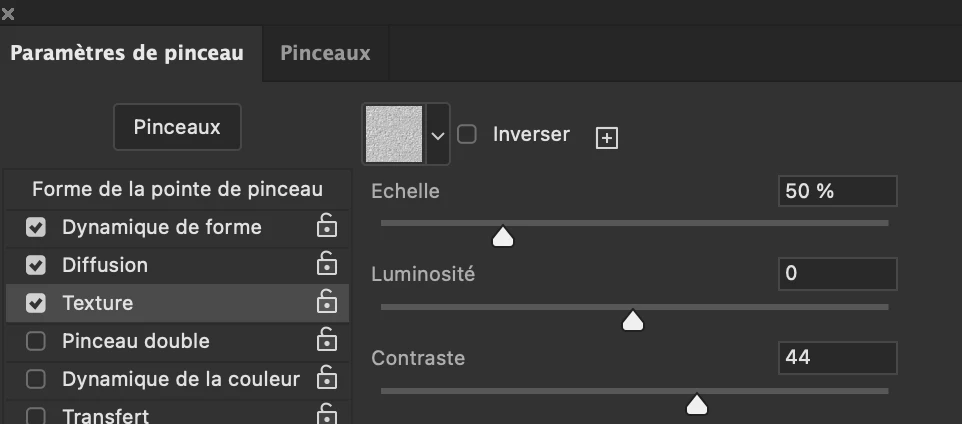Click the lock icon on Texture row
Screen dimensions: 962x424
326,302
